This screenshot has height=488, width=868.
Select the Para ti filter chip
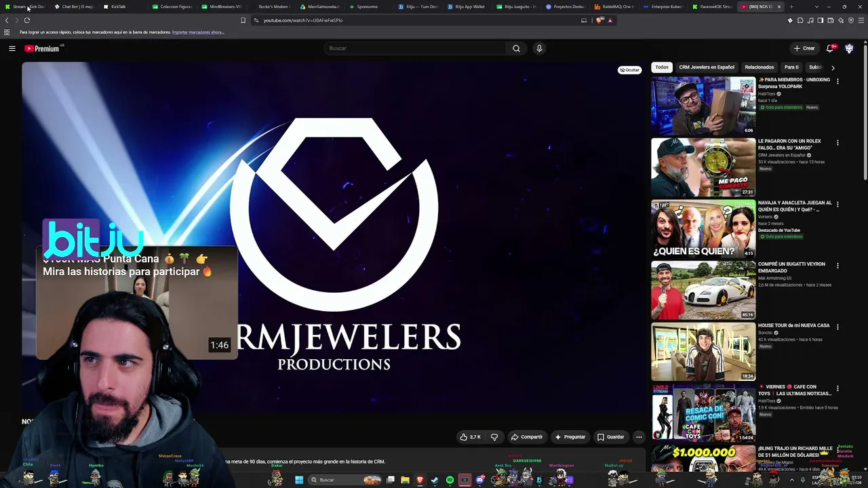[x=791, y=67]
